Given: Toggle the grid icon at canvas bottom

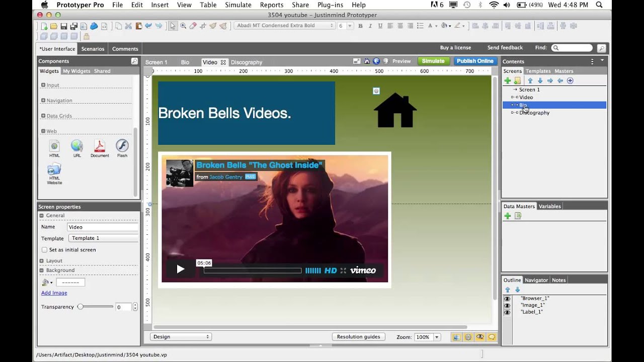Looking at the screenshot, I should coord(456,337).
